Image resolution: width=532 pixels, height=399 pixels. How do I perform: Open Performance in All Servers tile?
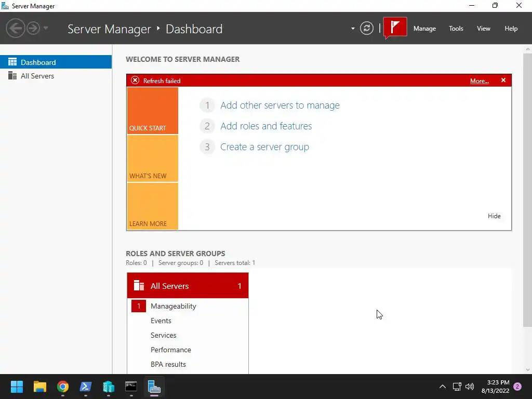coord(170,350)
